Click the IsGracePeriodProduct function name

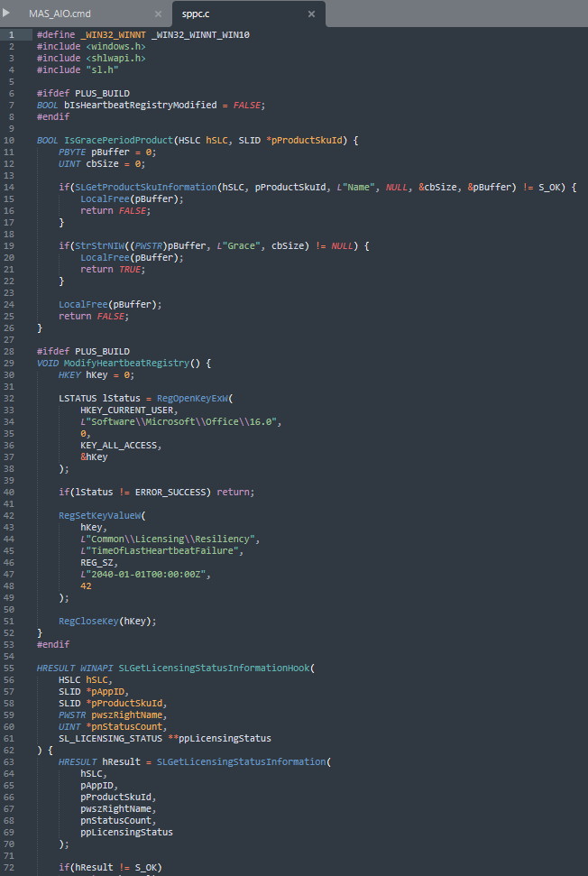click(x=118, y=140)
